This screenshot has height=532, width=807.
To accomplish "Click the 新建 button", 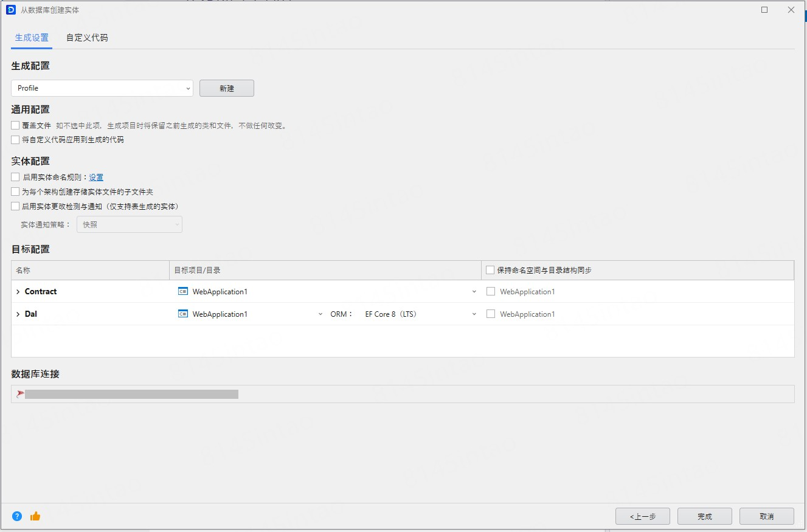I will coord(226,88).
